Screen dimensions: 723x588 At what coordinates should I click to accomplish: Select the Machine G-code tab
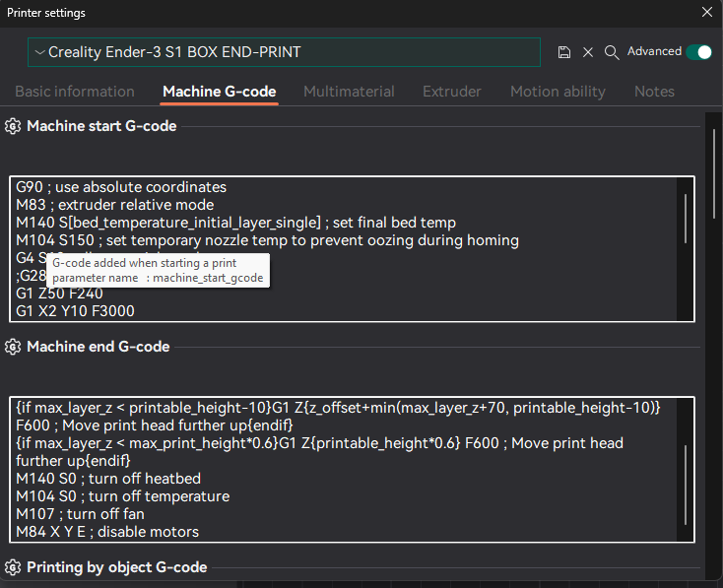219,92
